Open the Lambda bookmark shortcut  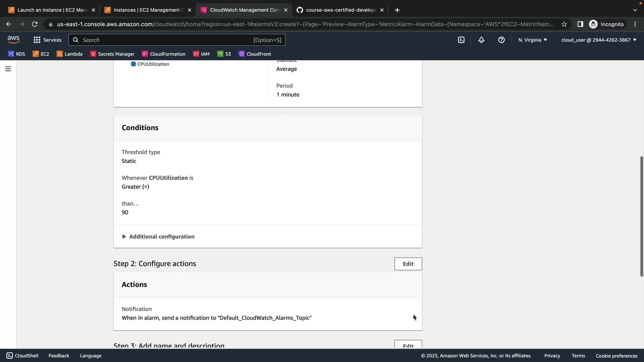[x=69, y=54]
